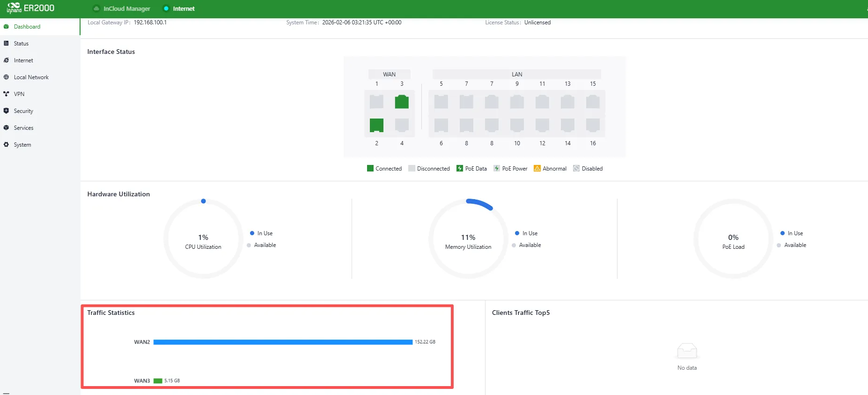The width and height of the screenshot is (868, 395).
Task: Select LAN port 15 icon
Action: click(x=593, y=102)
